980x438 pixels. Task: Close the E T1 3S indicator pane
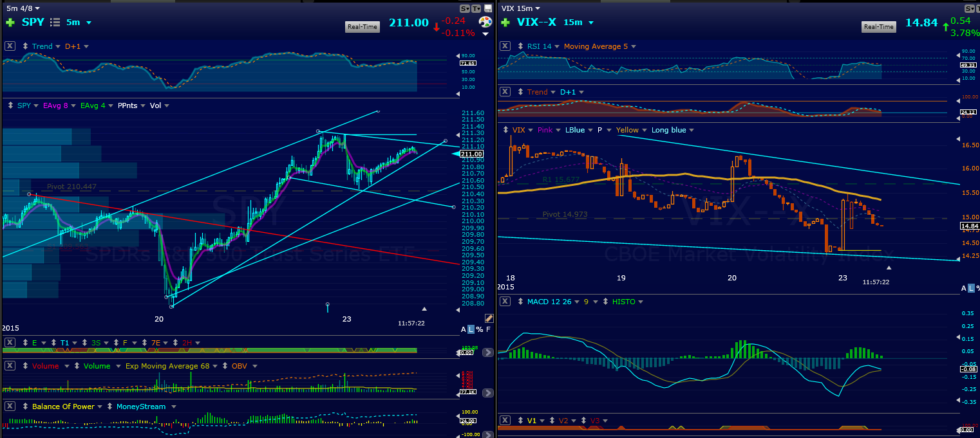pyautogui.click(x=10, y=343)
